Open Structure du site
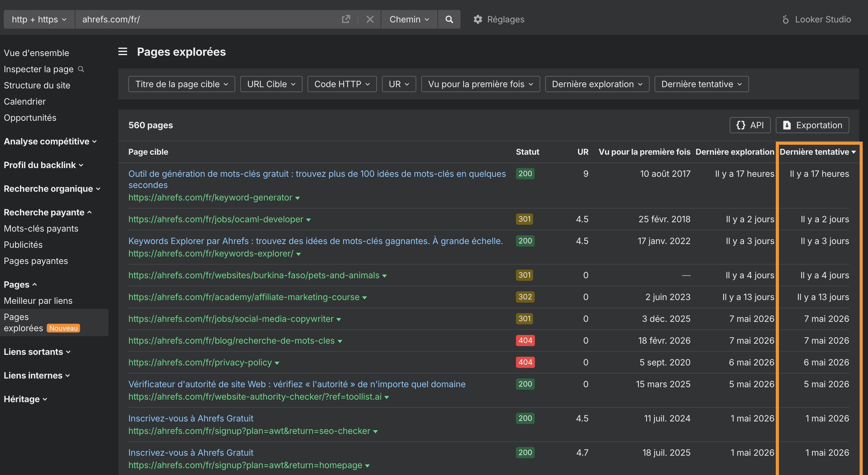Viewport: 868px width, 475px height. [37, 85]
